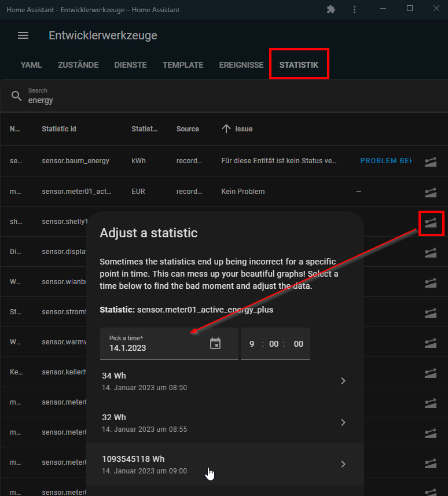448x496 pixels.
Task: Sort by the Issue column header
Action: 243,129
